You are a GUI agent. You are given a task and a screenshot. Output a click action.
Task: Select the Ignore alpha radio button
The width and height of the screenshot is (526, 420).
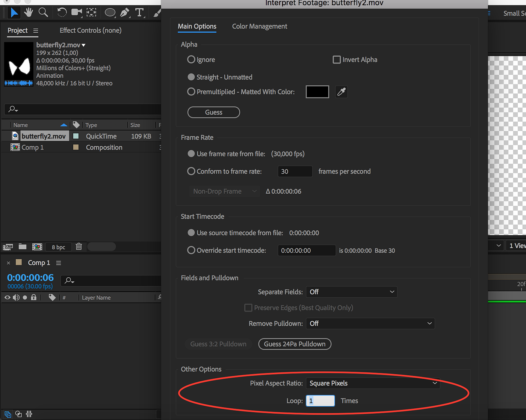pos(191,59)
